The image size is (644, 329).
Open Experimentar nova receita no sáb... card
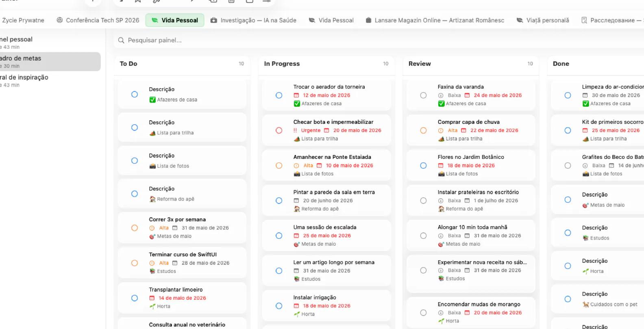pyautogui.click(x=471, y=274)
